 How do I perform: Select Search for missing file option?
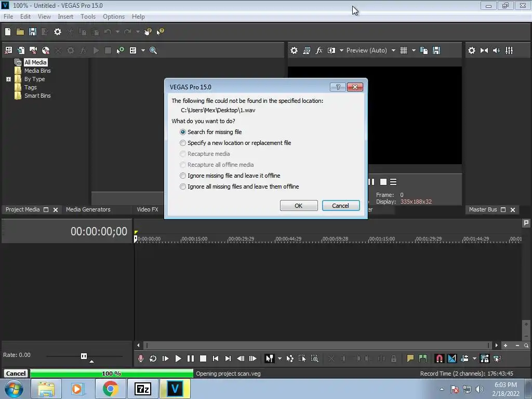coord(211,132)
